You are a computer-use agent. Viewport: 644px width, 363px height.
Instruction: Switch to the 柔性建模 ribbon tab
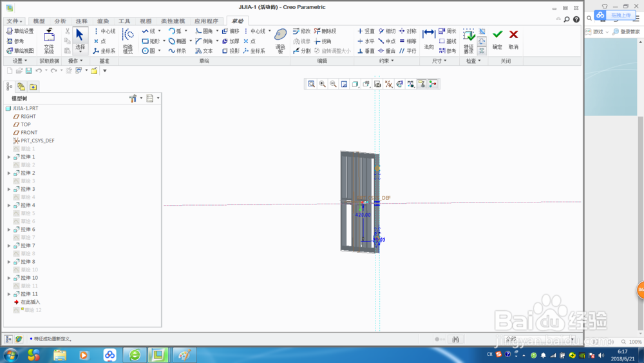coord(173,21)
